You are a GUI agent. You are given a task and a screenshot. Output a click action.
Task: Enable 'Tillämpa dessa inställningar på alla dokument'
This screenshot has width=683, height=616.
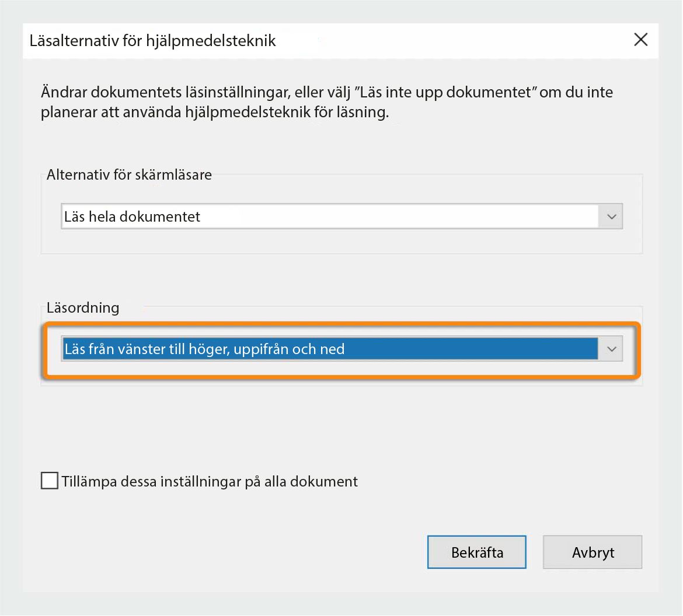click(49, 480)
